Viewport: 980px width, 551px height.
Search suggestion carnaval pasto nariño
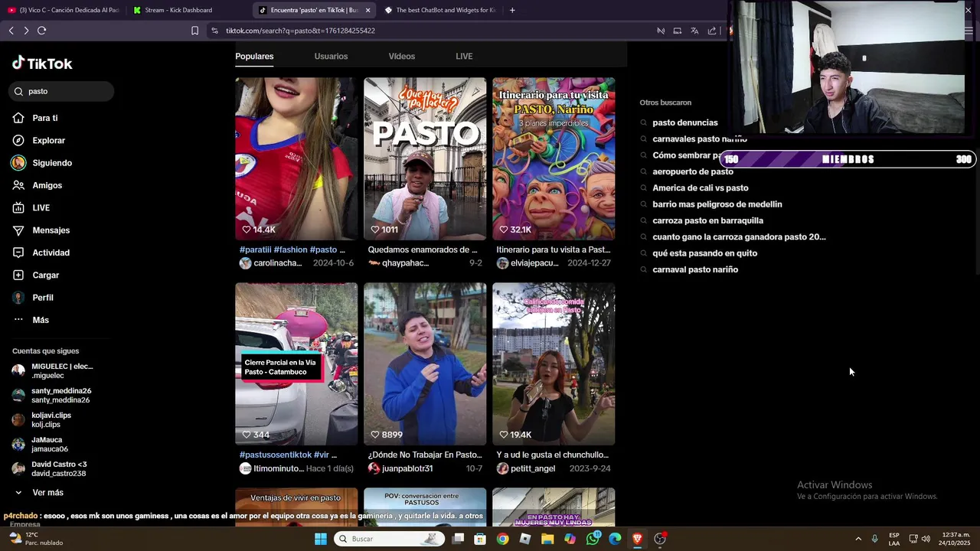click(x=694, y=269)
